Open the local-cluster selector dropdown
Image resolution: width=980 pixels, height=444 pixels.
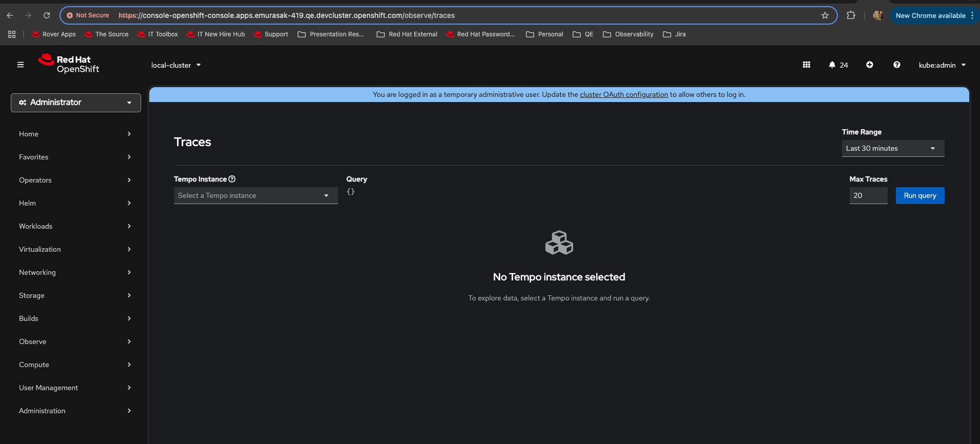point(176,65)
